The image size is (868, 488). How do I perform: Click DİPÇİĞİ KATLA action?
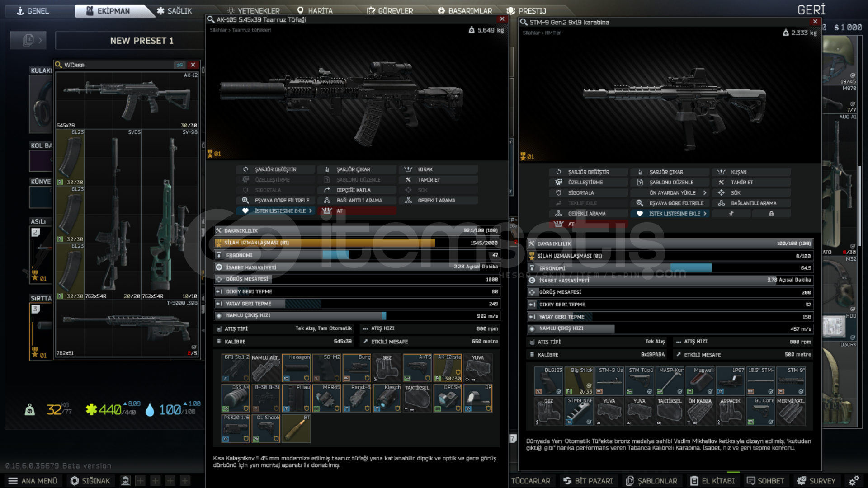(357, 190)
